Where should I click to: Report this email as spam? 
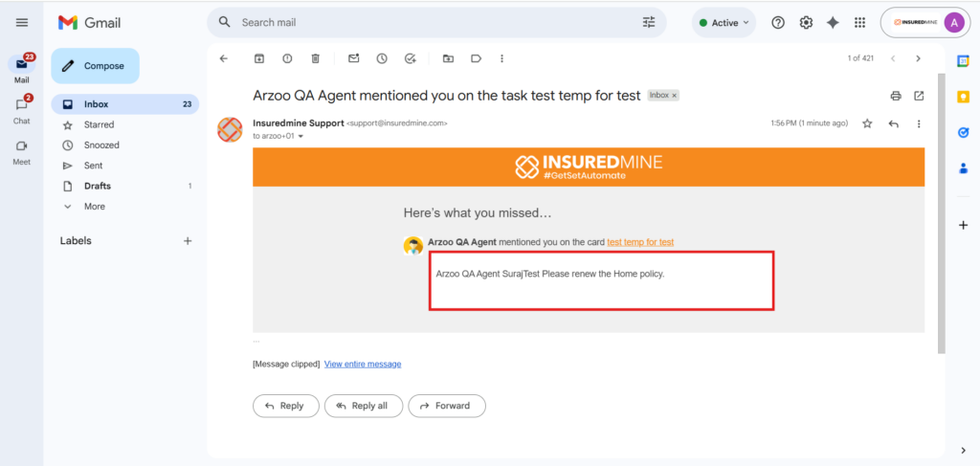[x=287, y=58]
